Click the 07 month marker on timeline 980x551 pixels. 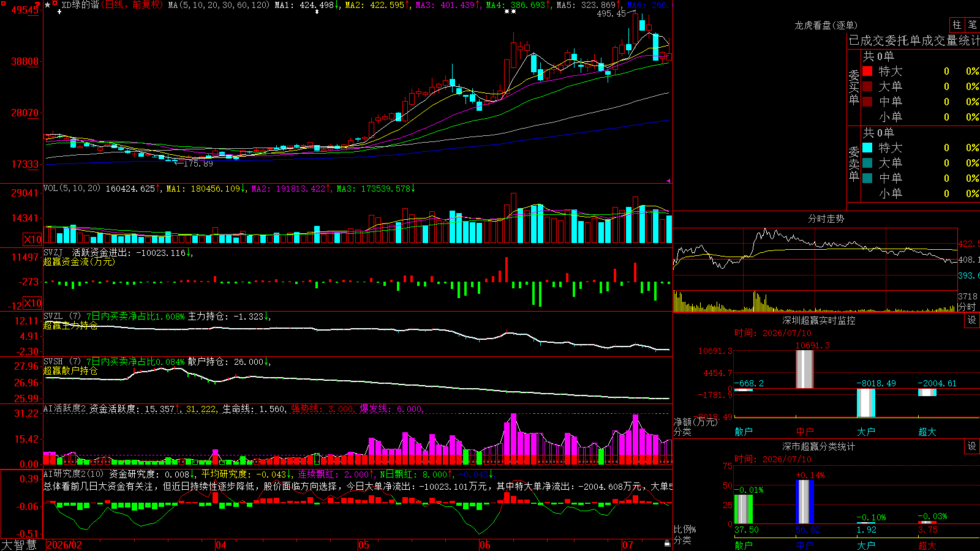tap(628, 545)
